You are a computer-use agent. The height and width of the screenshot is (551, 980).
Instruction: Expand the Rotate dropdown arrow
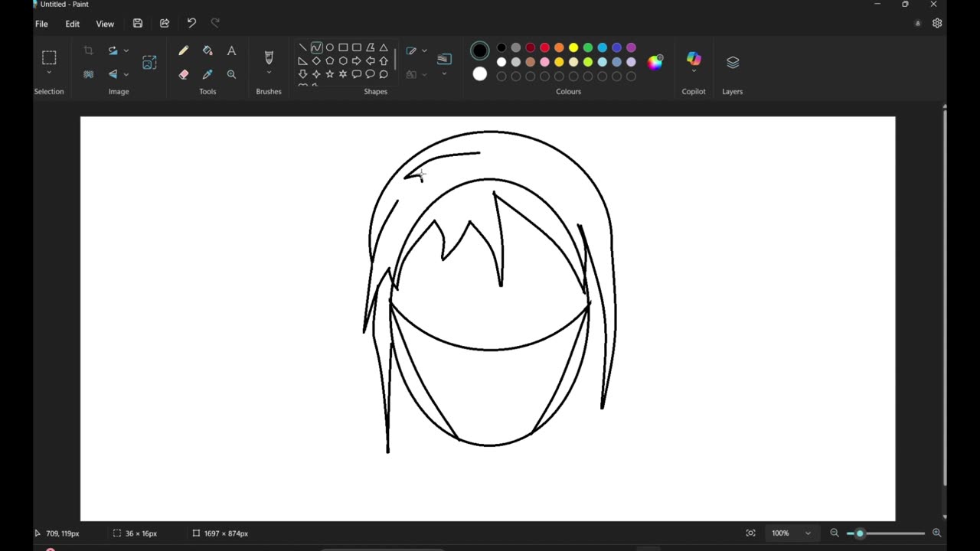tap(126, 51)
